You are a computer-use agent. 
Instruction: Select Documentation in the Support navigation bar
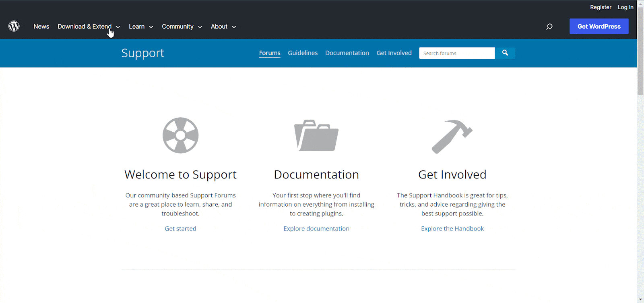347,53
